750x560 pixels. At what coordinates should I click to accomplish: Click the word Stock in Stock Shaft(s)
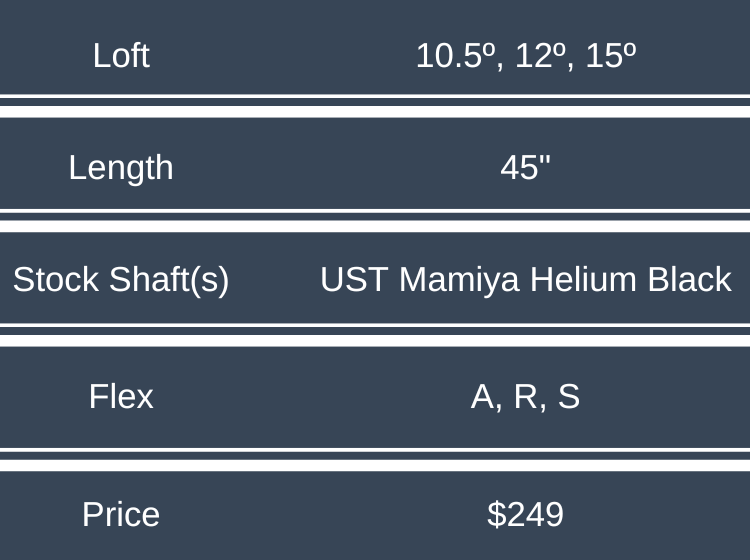[55, 280]
